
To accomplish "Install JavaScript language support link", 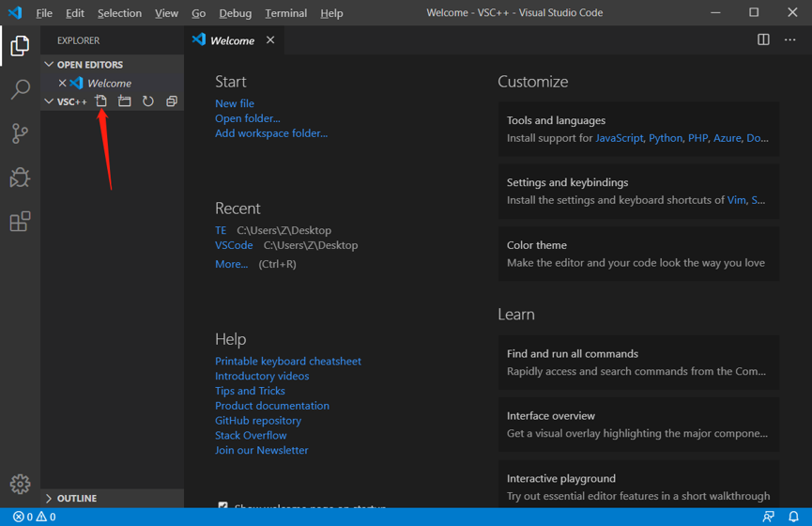I will (620, 138).
